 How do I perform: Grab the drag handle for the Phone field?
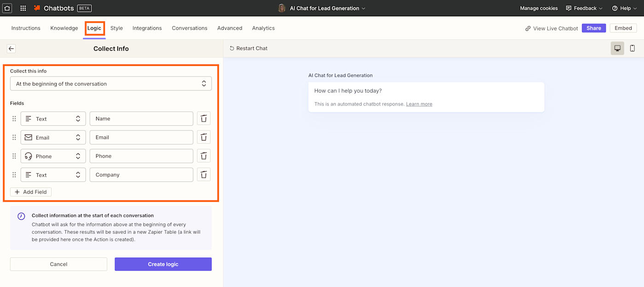[14, 156]
